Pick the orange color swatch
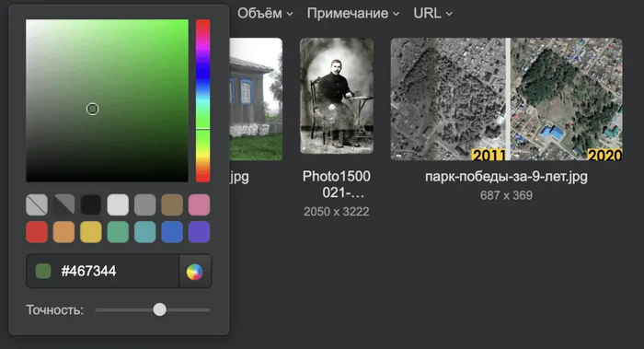Image resolution: width=644 pixels, height=349 pixels. (63, 232)
